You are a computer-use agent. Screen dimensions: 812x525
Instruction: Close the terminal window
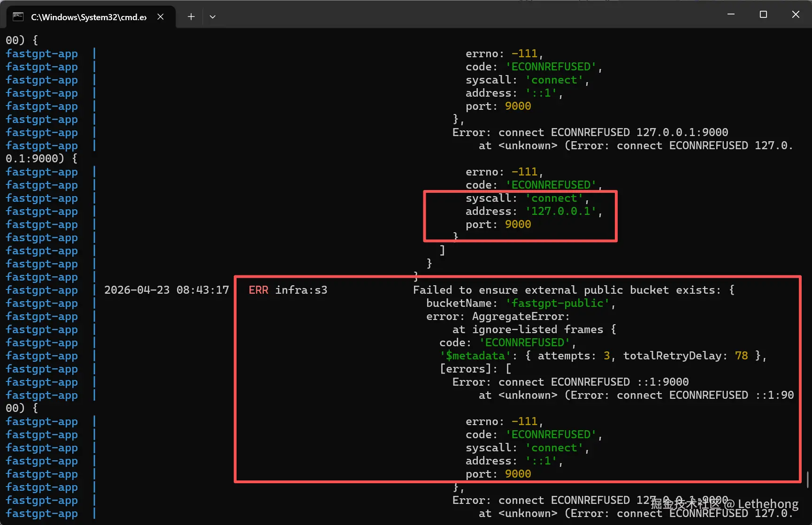[796, 15]
